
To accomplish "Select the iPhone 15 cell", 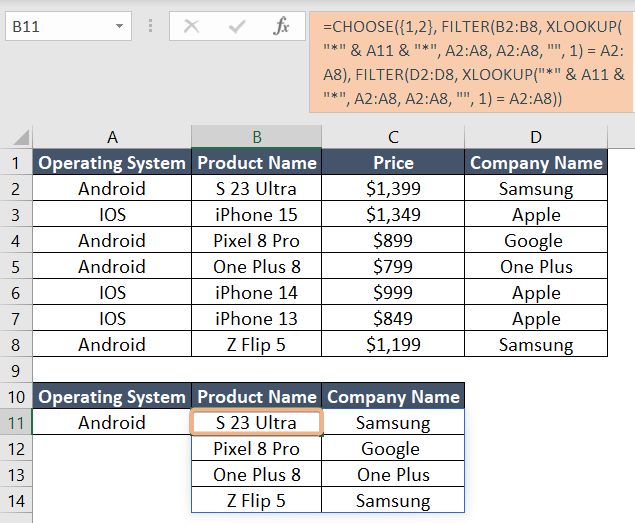I will pyautogui.click(x=256, y=214).
